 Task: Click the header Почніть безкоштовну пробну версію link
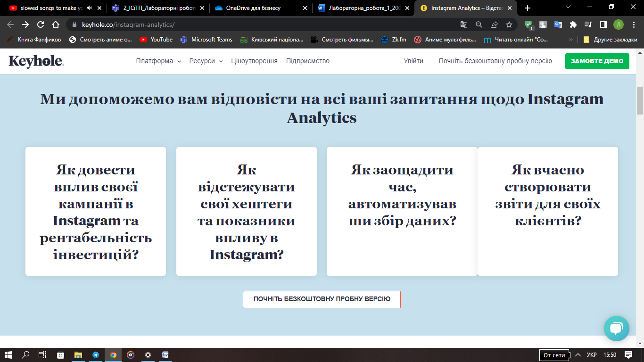click(495, 61)
